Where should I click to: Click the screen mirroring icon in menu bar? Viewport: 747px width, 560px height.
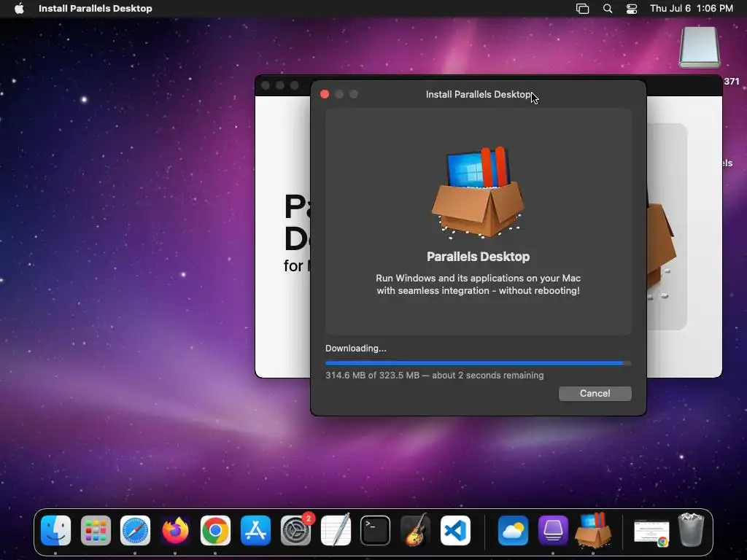tap(582, 8)
